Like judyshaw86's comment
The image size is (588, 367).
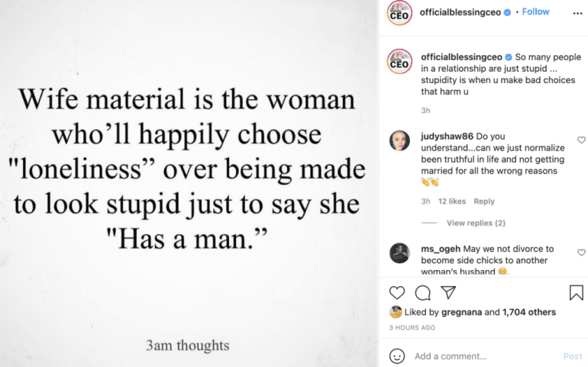(581, 140)
